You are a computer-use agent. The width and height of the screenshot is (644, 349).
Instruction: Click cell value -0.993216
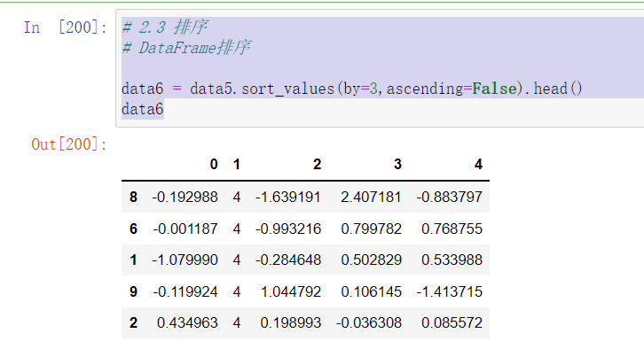tap(288, 229)
